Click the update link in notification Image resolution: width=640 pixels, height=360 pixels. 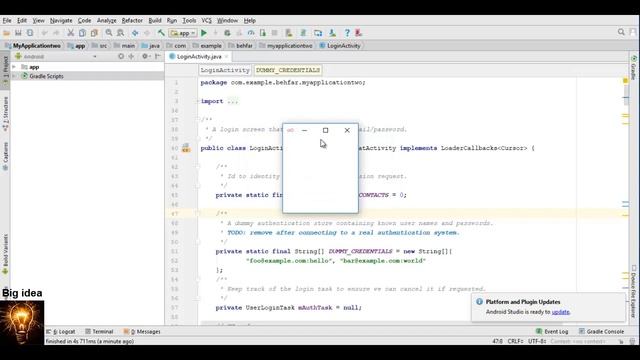click(x=560, y=312)
